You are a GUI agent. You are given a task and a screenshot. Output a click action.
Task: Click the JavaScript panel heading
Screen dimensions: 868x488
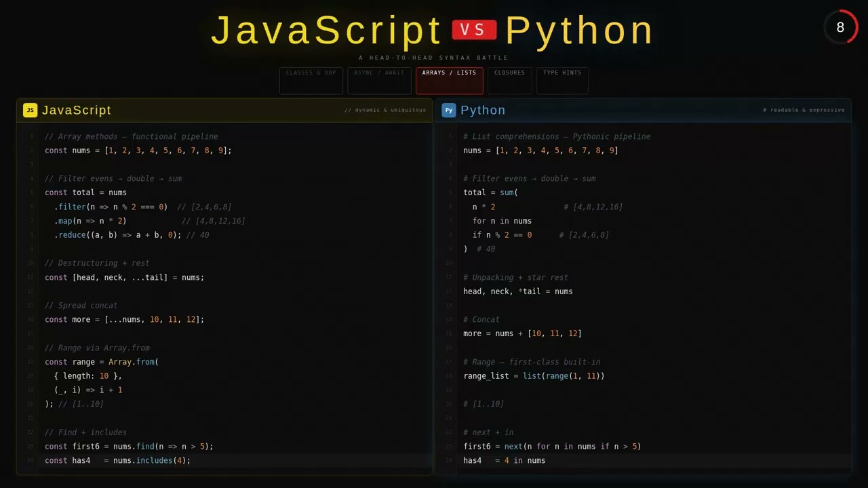77,110
